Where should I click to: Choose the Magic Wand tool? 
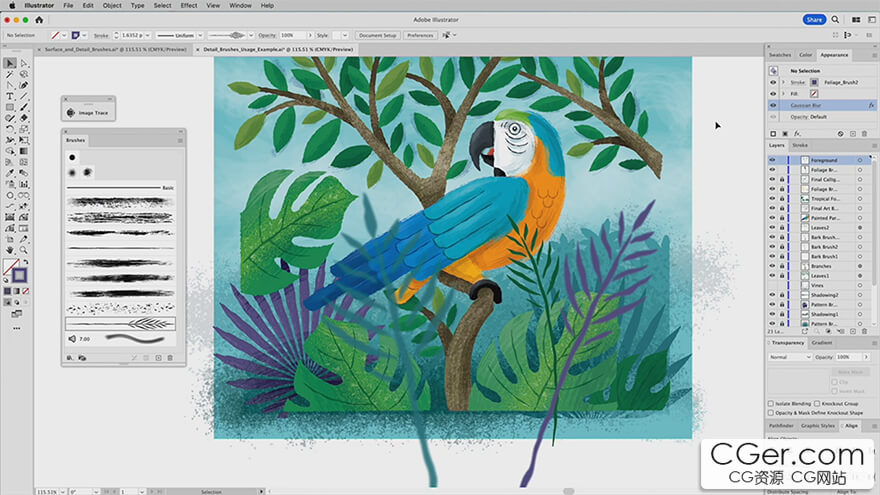[x=10, y=74]
